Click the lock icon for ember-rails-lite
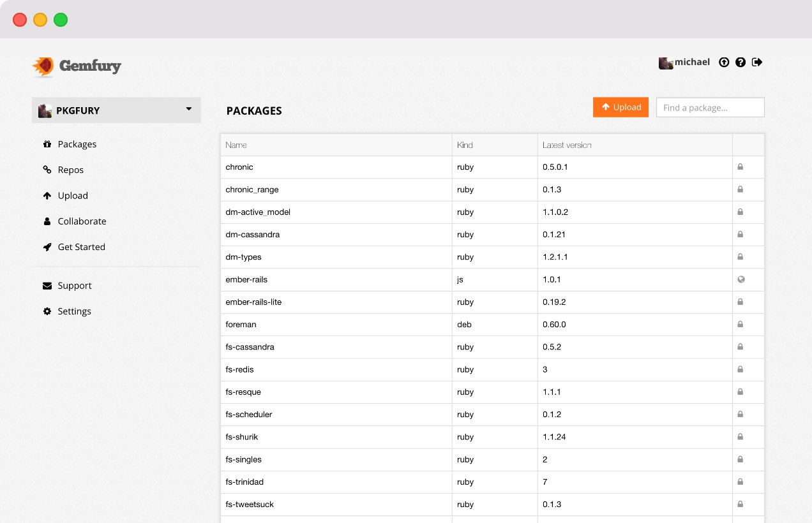This screenshot has width=812, height=523. (741, 302)
